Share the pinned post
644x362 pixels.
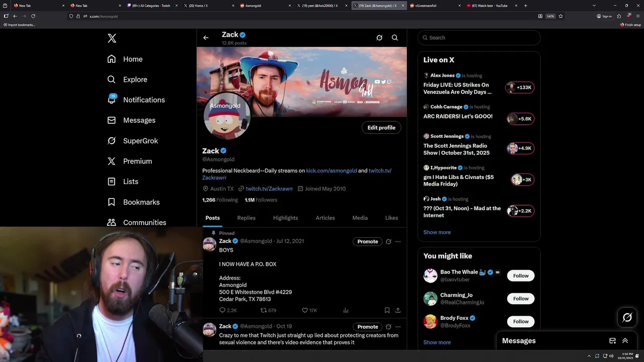point(398,311)
